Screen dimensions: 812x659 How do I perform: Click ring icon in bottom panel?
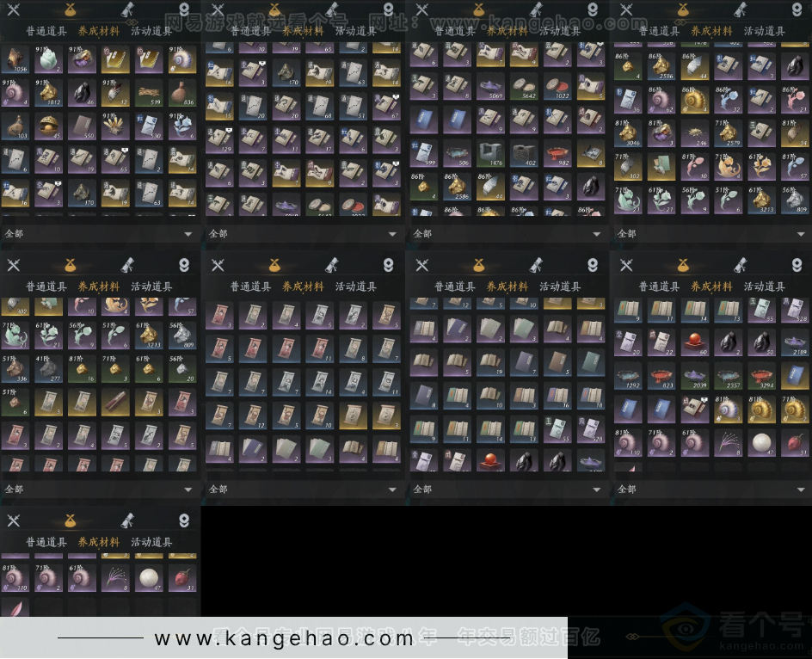[184, 520]
